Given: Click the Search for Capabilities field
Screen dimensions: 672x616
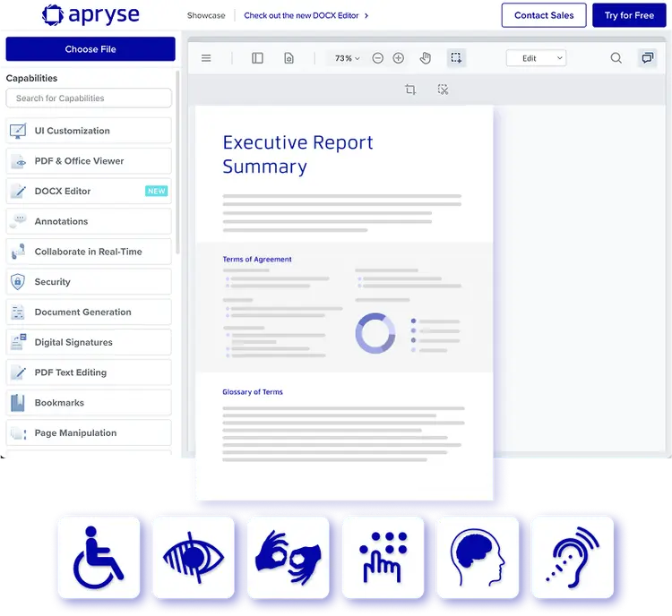Looking at the screenshot, I should tap(89, 98).
